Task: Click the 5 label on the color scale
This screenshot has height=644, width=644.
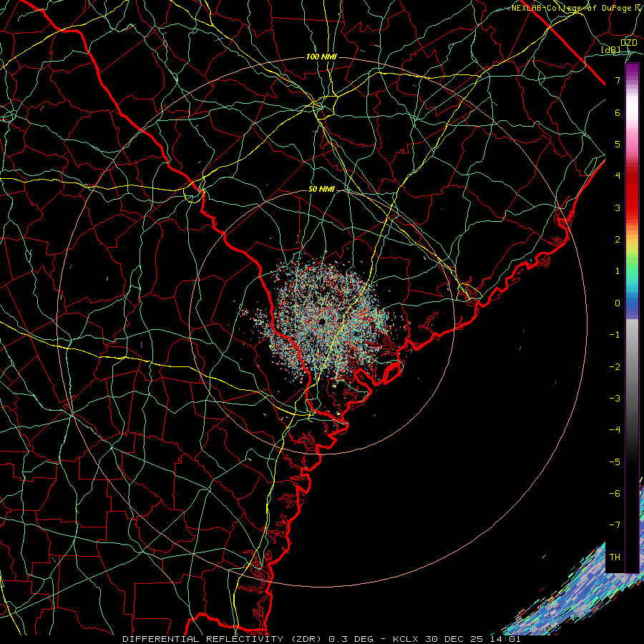Action: coord(618,144)
